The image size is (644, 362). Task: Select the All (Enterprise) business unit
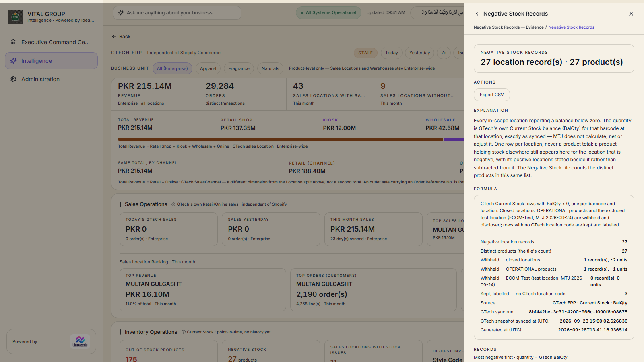click(x=172, y=68)
